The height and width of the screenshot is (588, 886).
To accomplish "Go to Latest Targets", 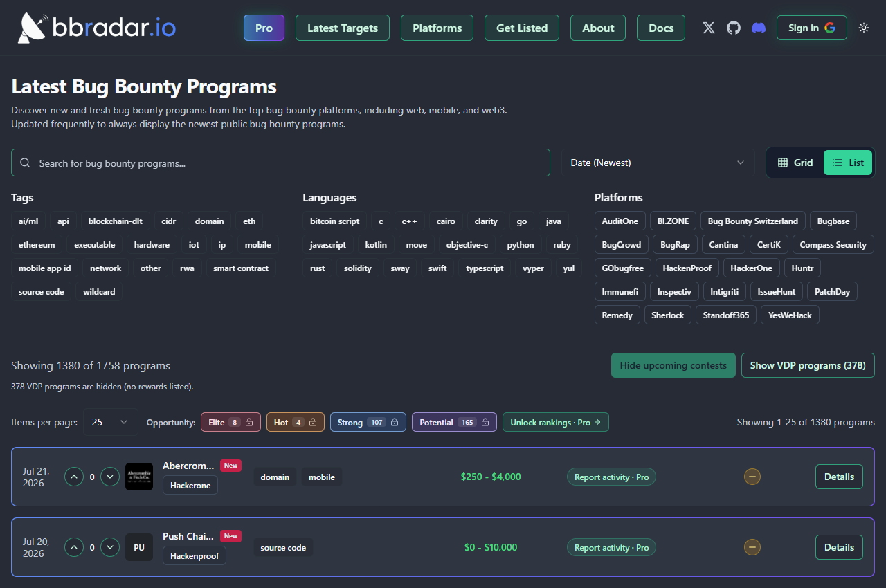I will pos(343,28).
